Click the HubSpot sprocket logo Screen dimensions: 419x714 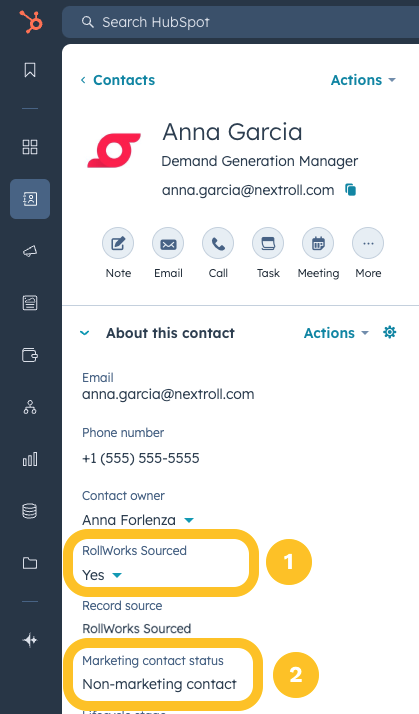(31, 22)
